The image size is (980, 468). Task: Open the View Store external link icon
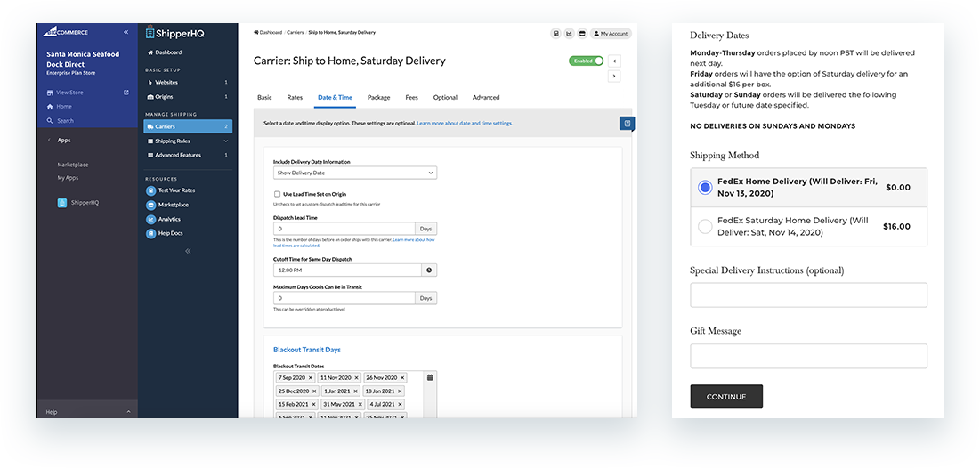click(x=126, y=93)
